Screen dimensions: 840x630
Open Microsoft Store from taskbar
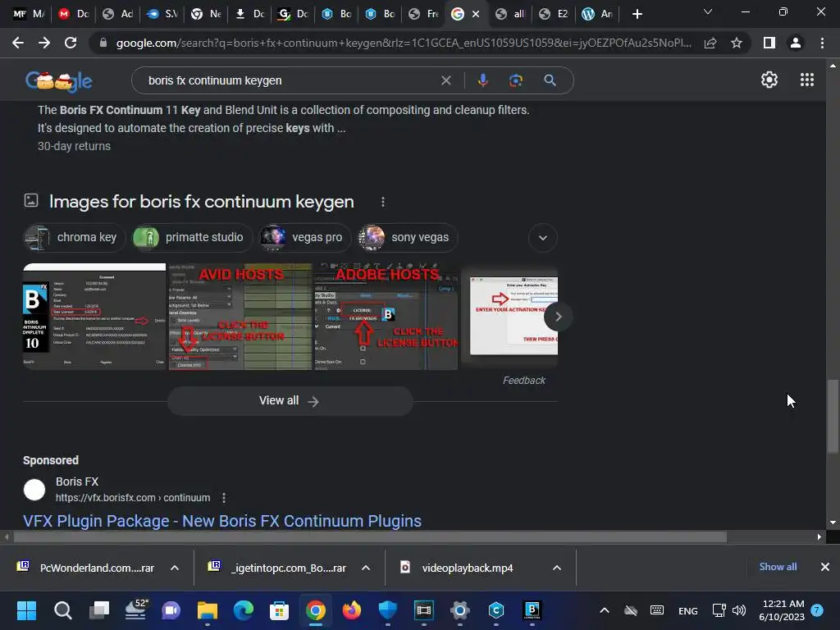pos(279,610)
